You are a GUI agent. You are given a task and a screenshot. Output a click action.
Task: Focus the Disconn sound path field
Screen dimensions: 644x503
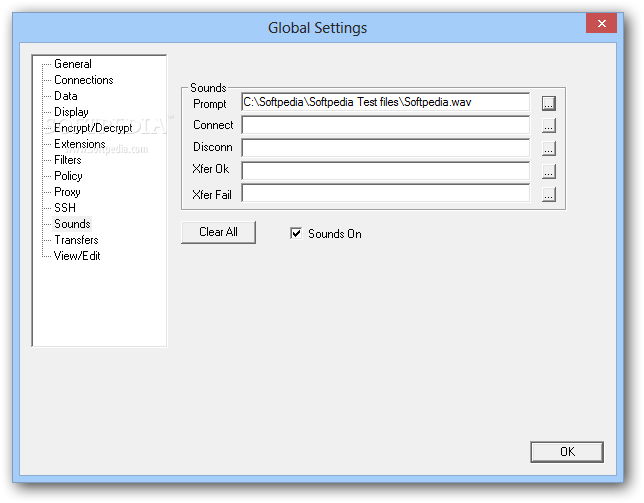click(x=386, y=148)
